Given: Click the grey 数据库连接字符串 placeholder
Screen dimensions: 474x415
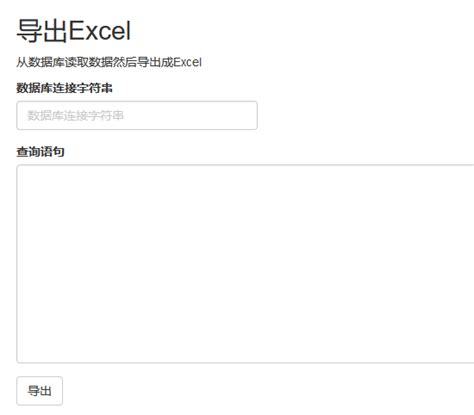Looking at the screenshot, I should (75, 116).
